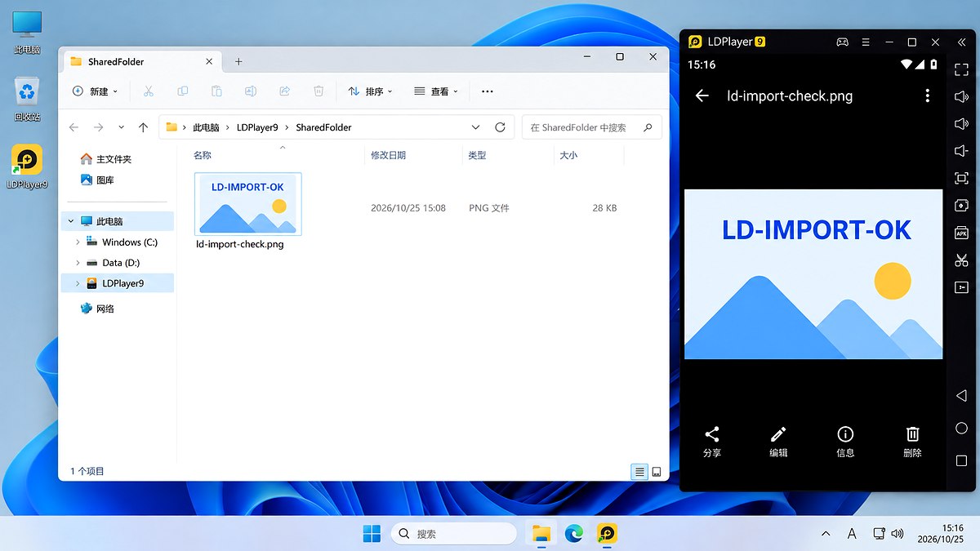Viewport: 980px width, 551px height.
Task: Click the Share icon in Explorer toolbar
Action: (285, 91)
